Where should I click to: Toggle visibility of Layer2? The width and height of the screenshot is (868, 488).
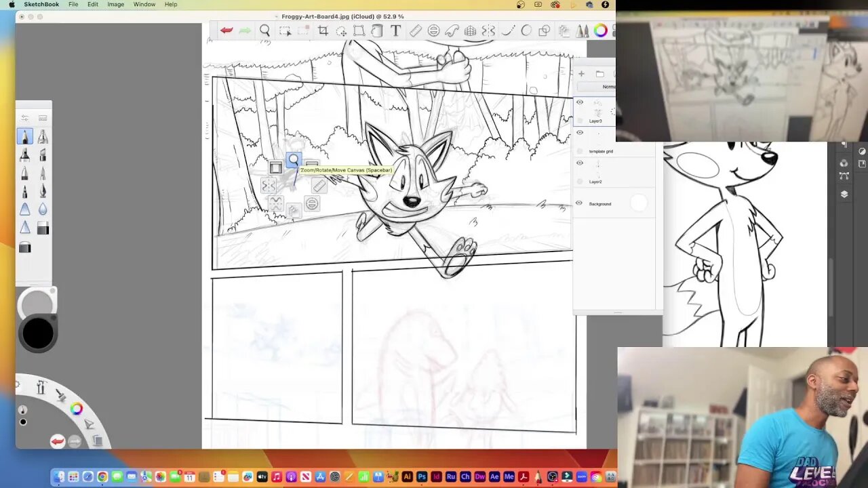click(x=580, y=163)
